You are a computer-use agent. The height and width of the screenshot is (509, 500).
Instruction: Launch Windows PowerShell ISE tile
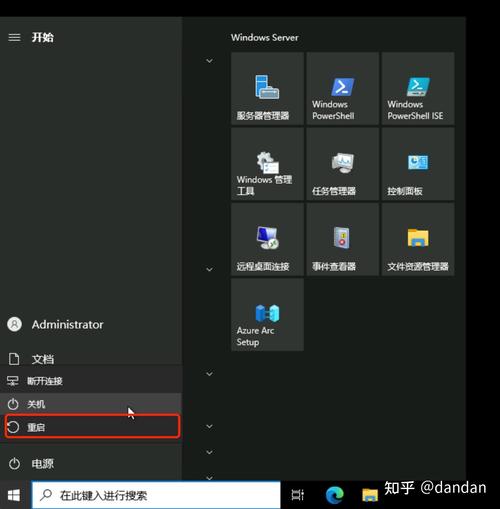pos(418,89)
